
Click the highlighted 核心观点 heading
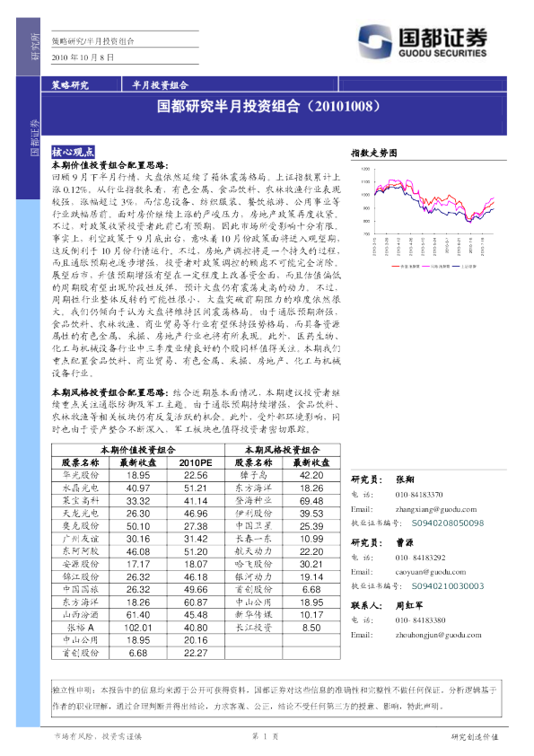click(73, 152)
